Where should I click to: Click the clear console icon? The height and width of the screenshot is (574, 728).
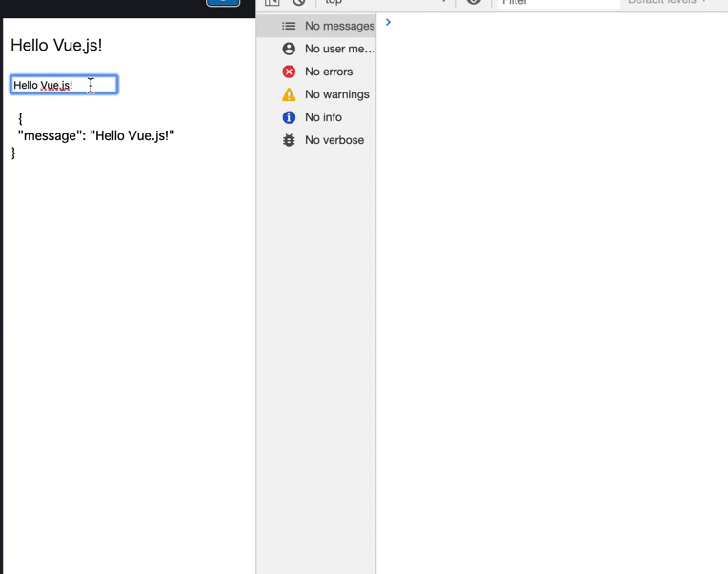(x=299, y=2)
